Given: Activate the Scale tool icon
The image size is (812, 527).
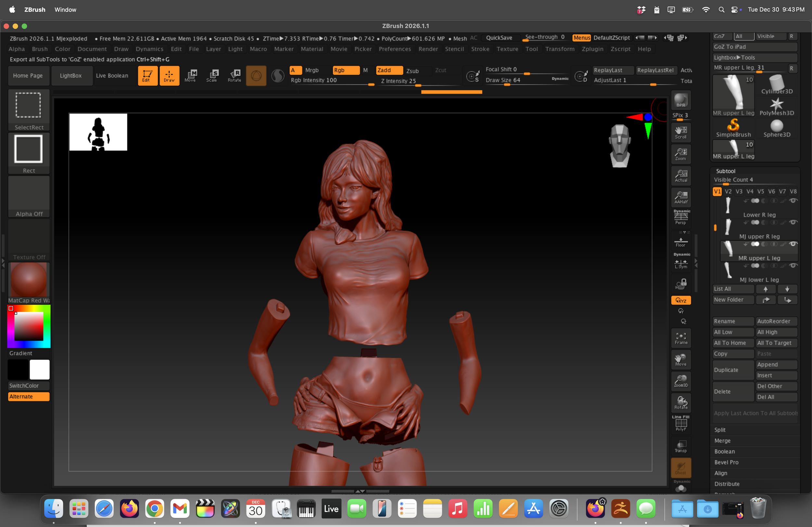Looking at the screenshot, I should click(213, 76).
